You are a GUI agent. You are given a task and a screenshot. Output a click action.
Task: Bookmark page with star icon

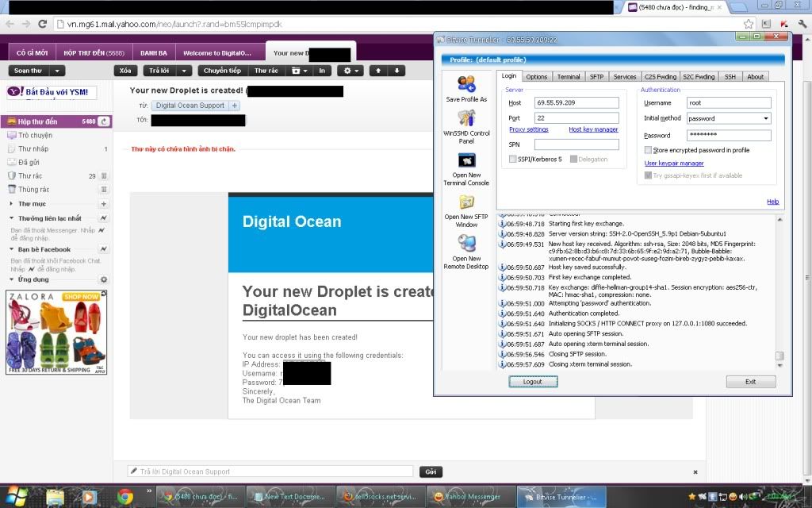[x=749, y=24]
